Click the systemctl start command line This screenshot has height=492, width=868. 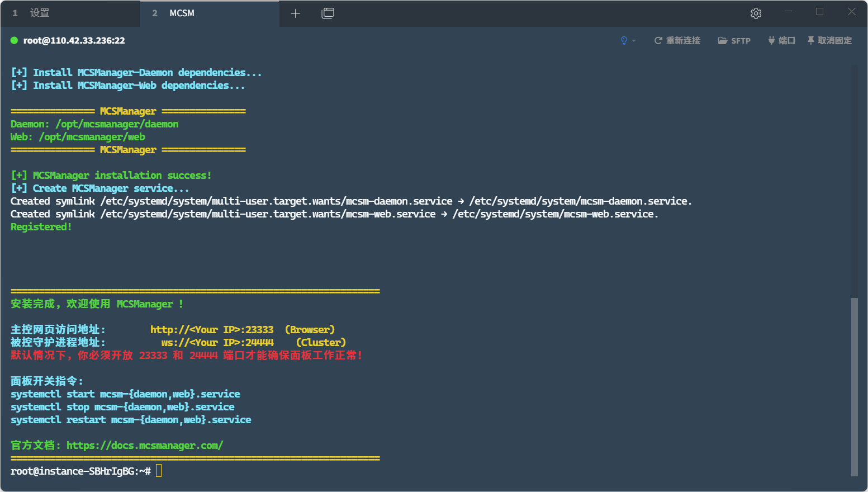click(x=125, y=394)
